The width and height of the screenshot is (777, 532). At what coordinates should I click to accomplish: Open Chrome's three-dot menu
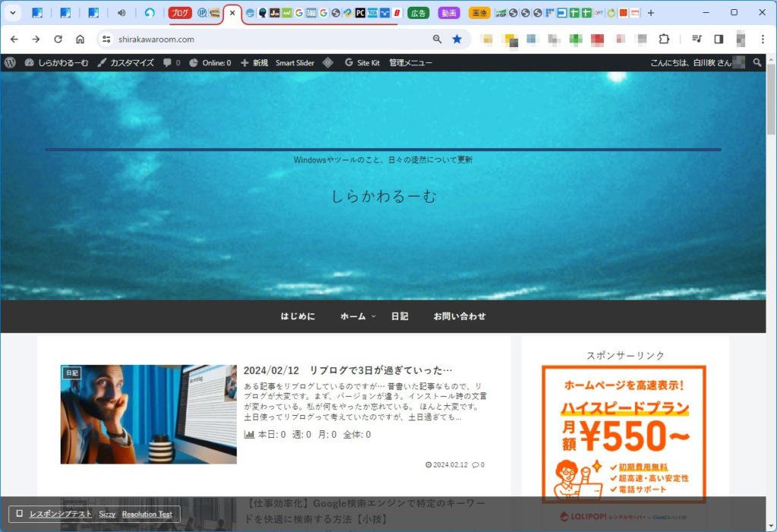761,39
